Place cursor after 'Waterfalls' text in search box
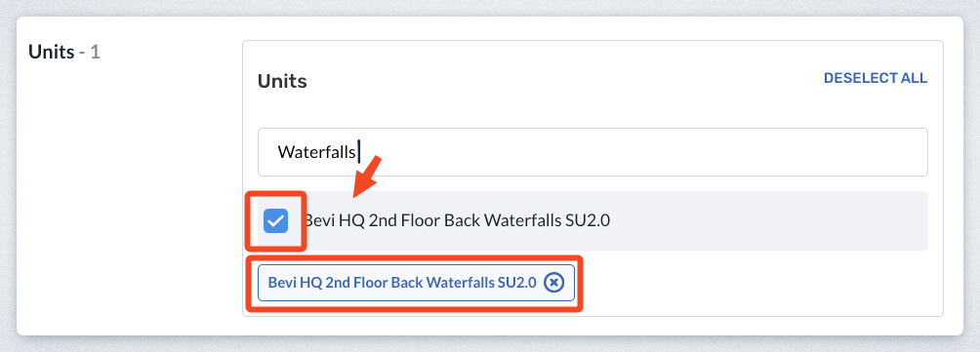Viewport: 980px width, 352px height. point(358,152)
